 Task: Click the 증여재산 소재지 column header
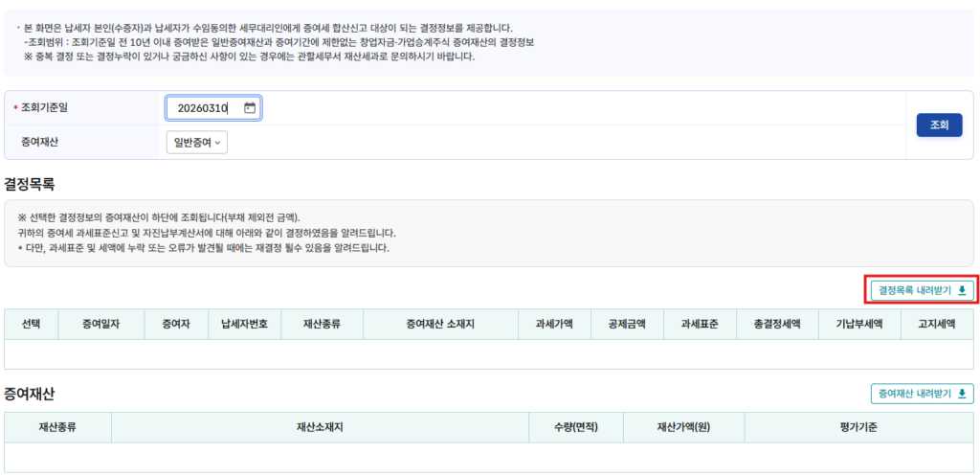(440, 325)
